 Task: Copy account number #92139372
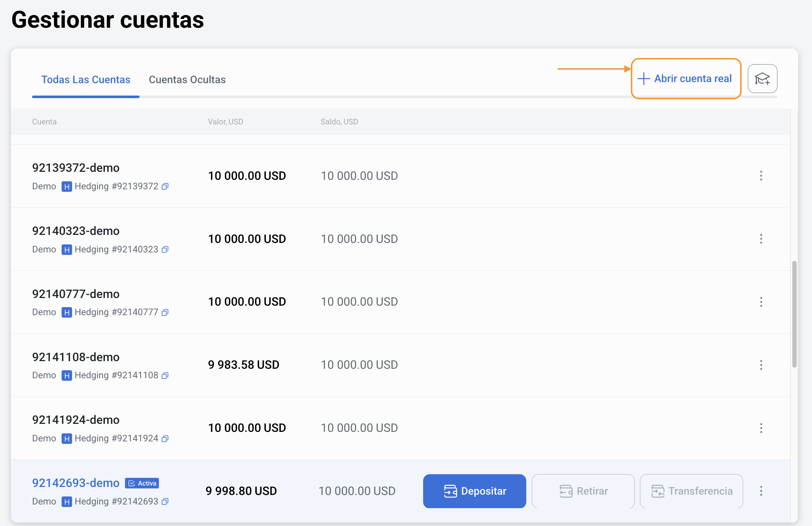coord(165,186)
